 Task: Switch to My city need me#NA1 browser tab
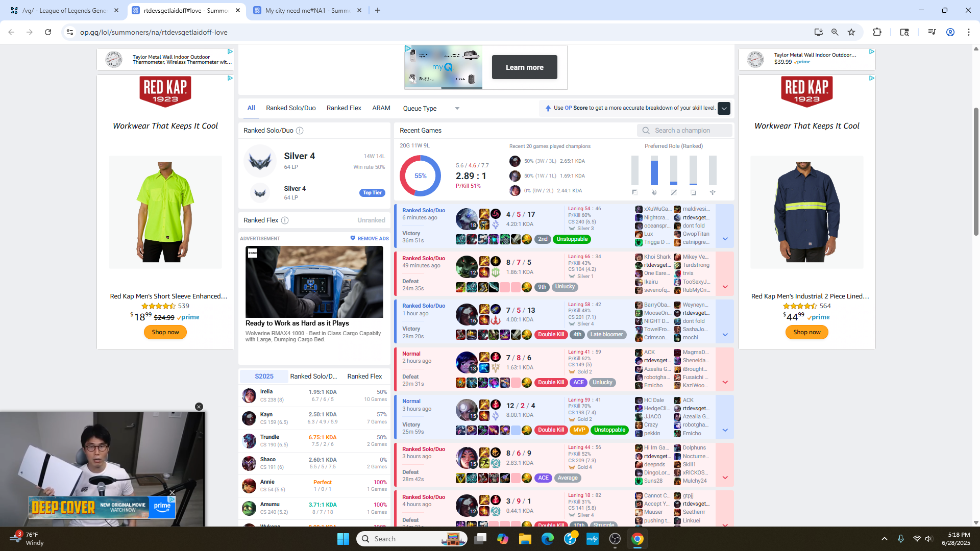point(307,10)
